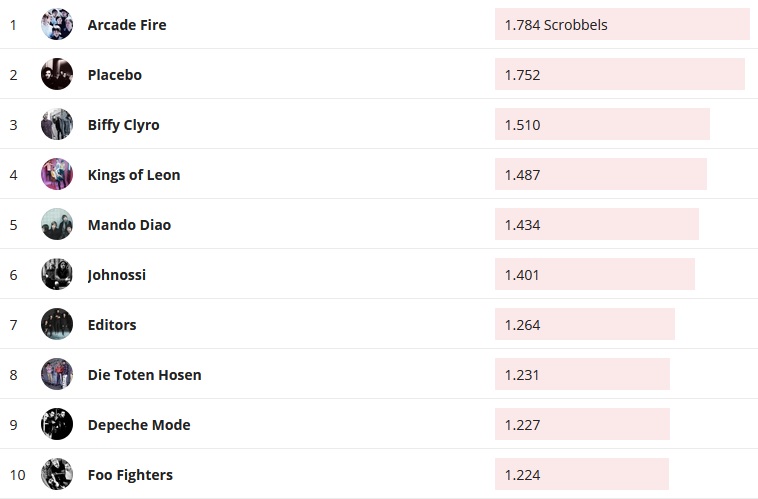Screen dimensions: 758x499
Task: Click the 1.784 Scrobbels bar
Action: point(621,24)
